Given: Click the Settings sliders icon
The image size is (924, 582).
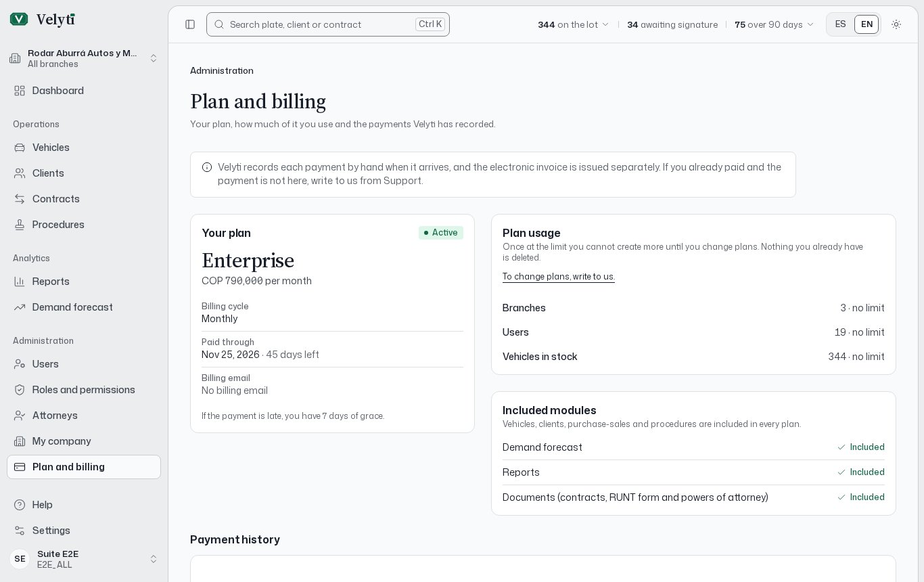Looking at the screenshot, I should pos(20,531).
